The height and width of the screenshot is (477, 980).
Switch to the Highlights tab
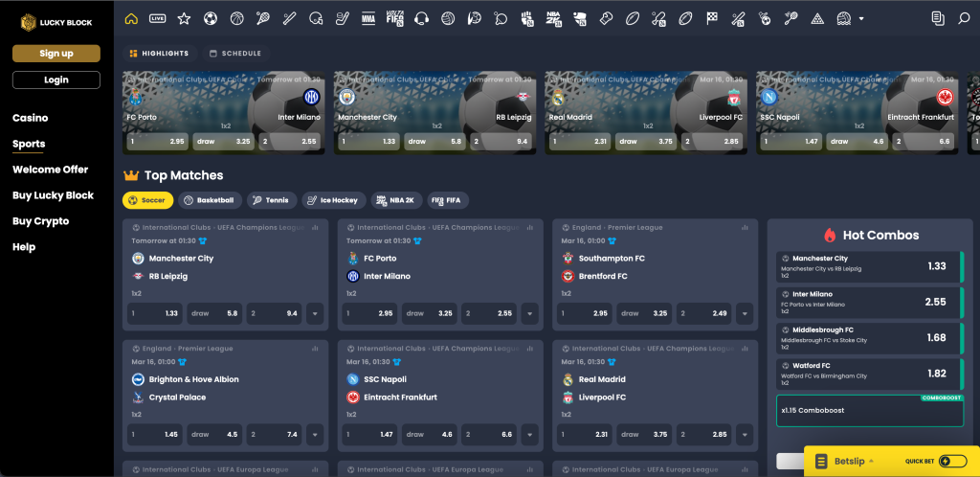click(x=160, y=54)
